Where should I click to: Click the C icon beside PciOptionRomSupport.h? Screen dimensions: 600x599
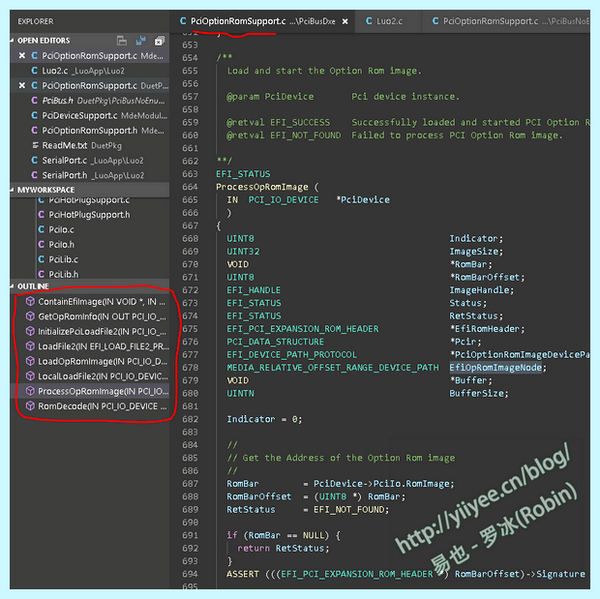(34, 130)
